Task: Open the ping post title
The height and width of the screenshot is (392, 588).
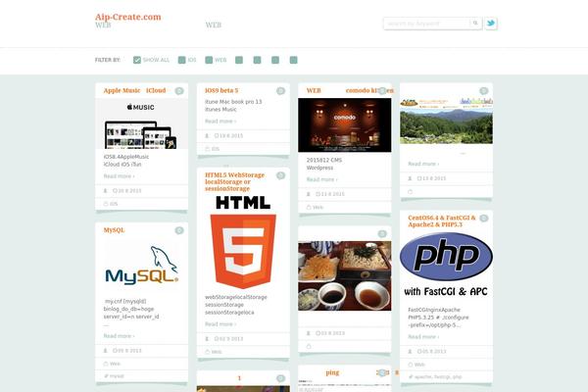Action: pyautogui.click(x=332, y=372)
